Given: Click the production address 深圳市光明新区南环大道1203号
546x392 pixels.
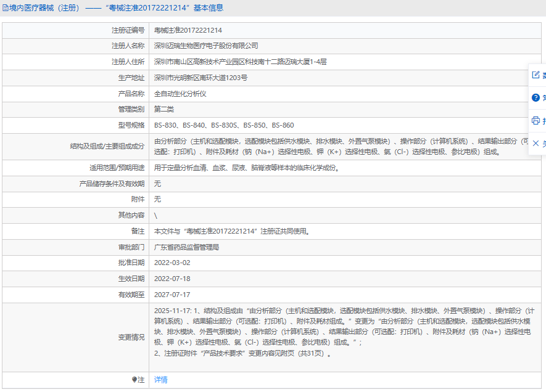Looking at the screenshot, I should [x=201, y=78].
